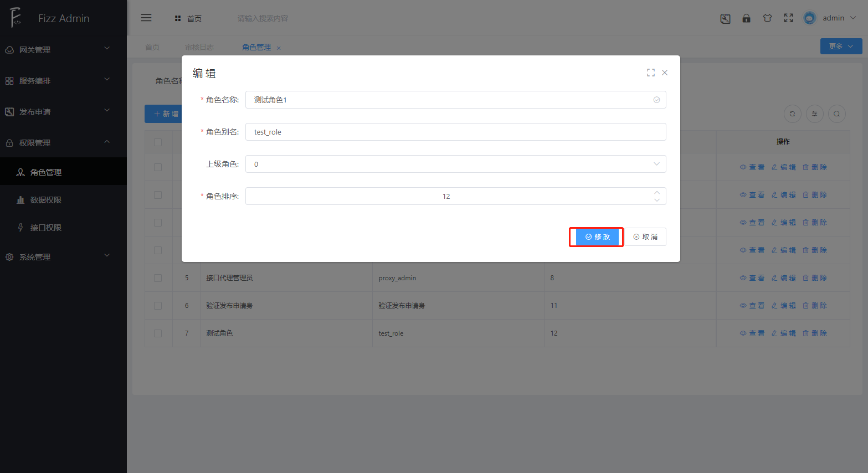Click the 修改 button to save
Image resolution: width=868 pixels, height=473 pixels.
pos(597,237)
